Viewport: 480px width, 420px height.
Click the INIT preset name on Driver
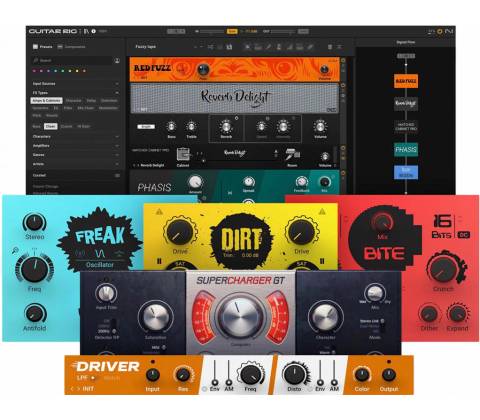88,389
